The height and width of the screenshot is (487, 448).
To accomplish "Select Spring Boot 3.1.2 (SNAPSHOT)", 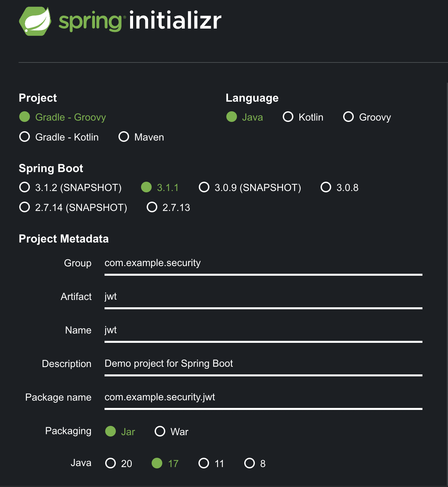I will (x=70, y=188).
